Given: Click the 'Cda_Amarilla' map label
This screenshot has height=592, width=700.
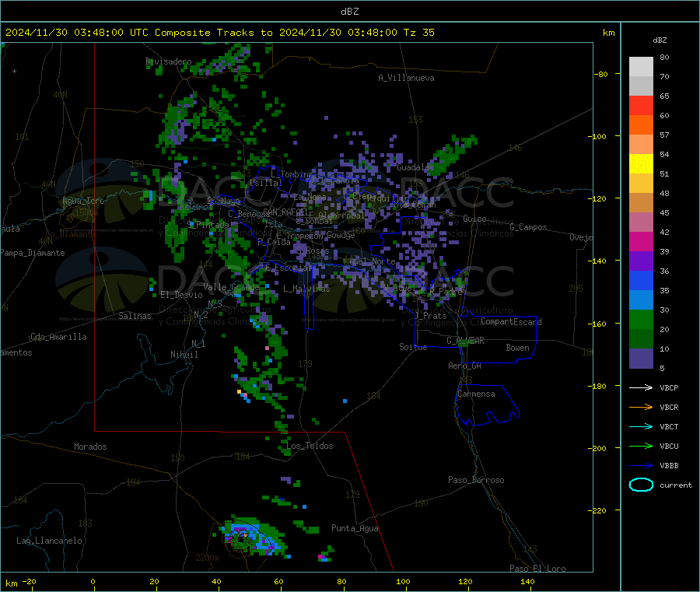Looking at the screenshot, I should pyautogui.click(x=58, y=337).
